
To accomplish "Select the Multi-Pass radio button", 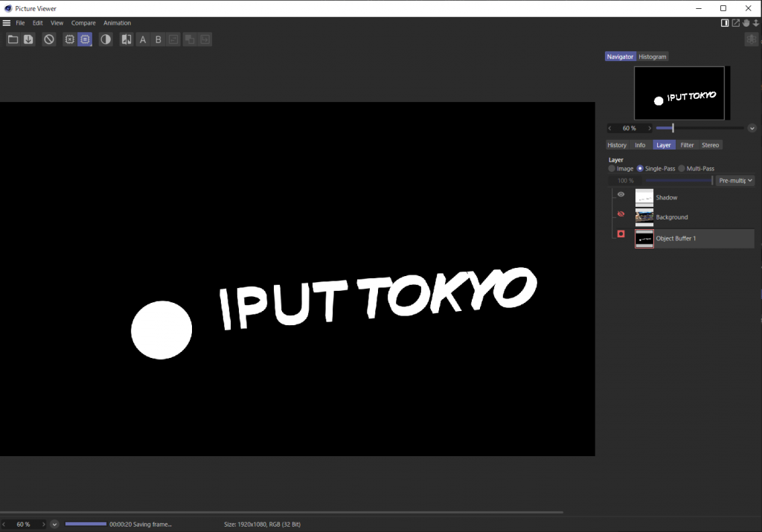I will click(x=681, y=169).
